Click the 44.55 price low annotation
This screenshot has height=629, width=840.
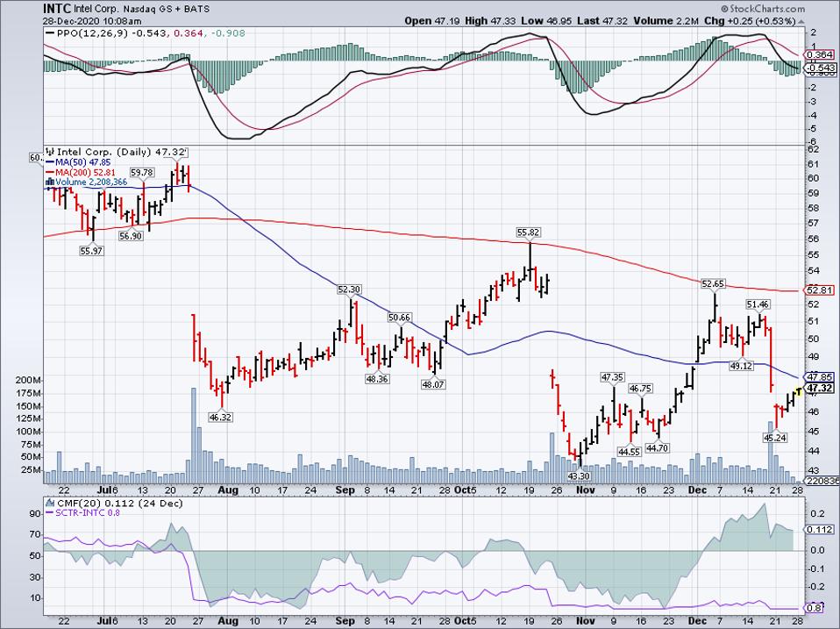tap(629, 452)
